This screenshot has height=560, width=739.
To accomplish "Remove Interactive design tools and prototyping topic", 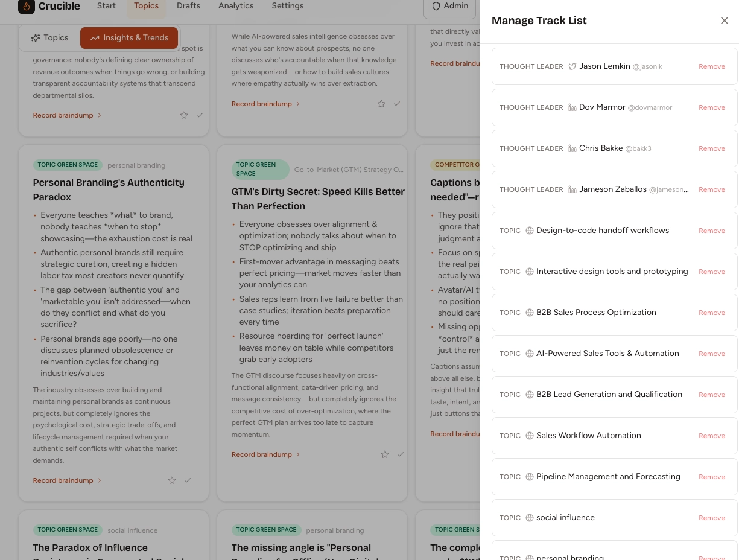I will pos(712,272).
